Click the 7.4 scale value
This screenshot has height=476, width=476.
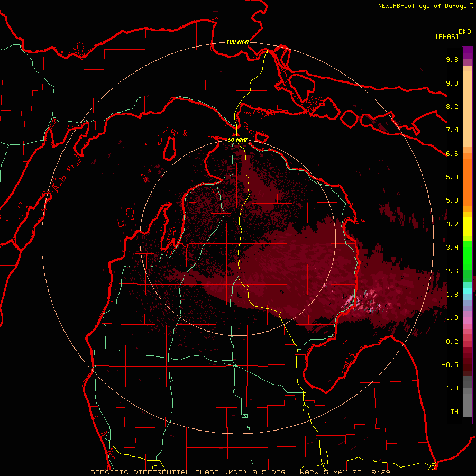click(452, 130)
